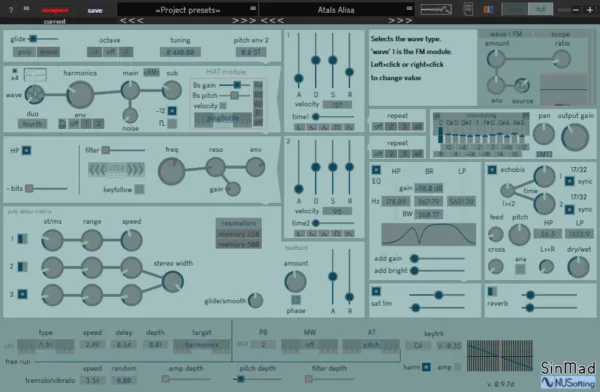The height and width of the screenshot is (392, 600).
Task: Click the save preset button
Action: coord(95,10)
